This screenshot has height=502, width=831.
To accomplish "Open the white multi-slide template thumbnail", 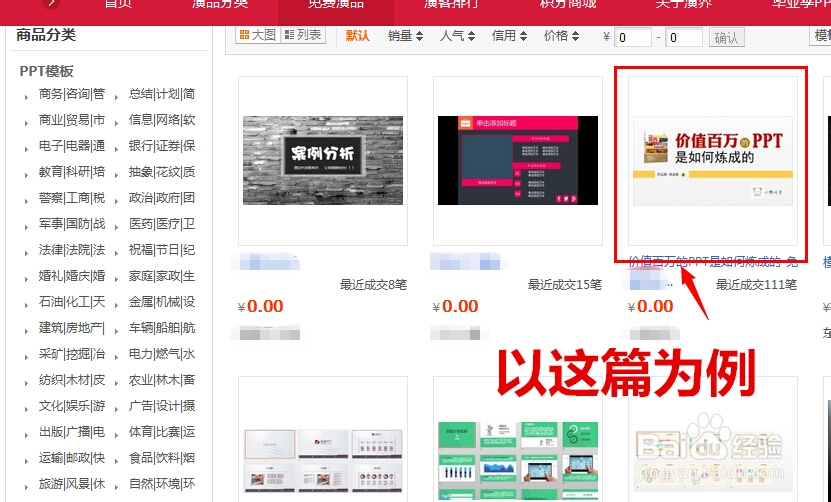I will (x=323, y=460).
